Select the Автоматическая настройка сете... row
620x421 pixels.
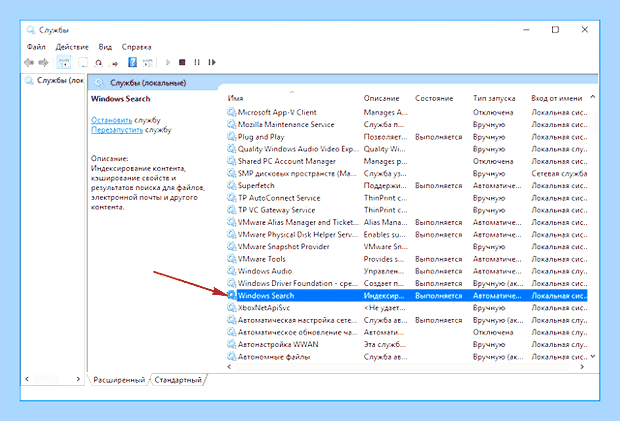(x=407, y=320)
